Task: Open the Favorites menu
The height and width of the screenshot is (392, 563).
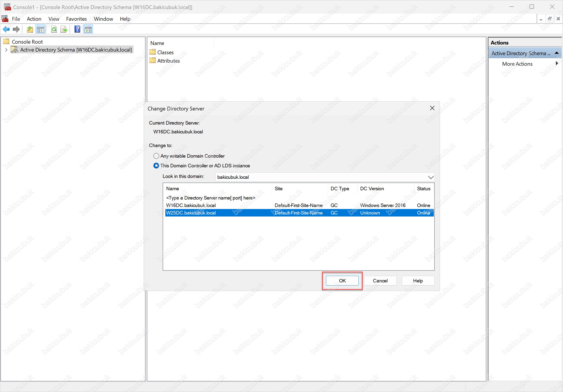Action: coord(76,19)
